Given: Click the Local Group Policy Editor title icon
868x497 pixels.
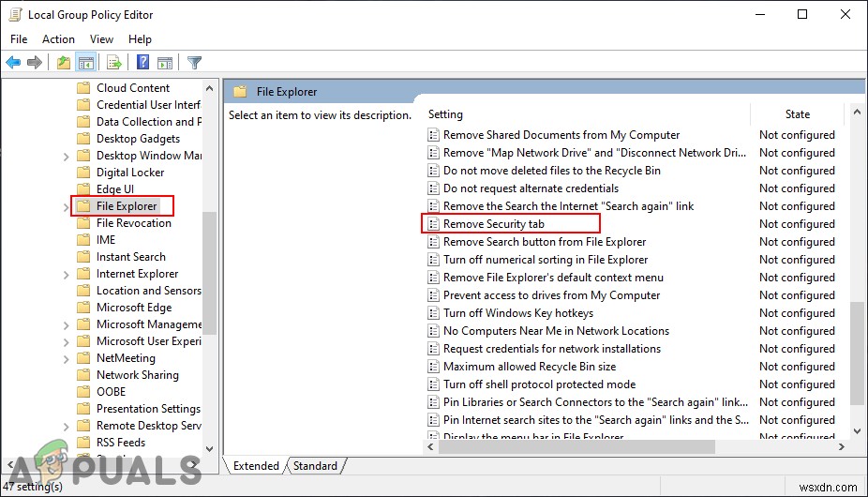Looking at the screenshot, I should tap(15, 14).
